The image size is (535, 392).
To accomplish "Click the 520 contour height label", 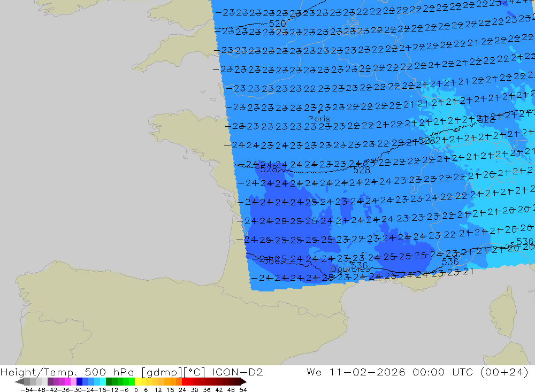I will (277, 24).
